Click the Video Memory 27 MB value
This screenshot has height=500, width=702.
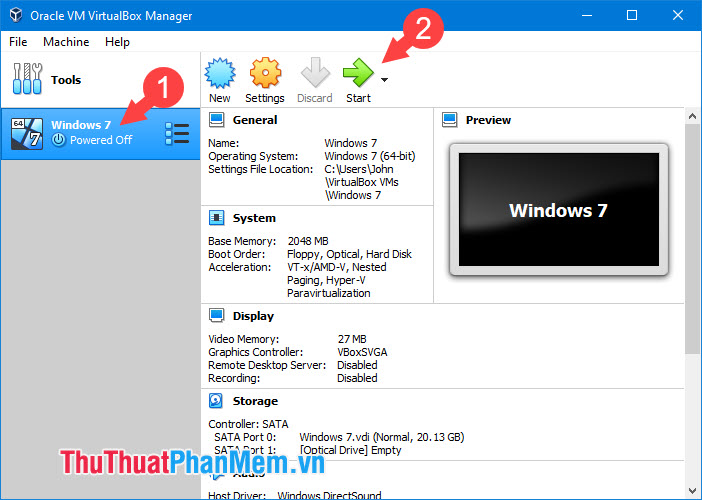[352, 339]
